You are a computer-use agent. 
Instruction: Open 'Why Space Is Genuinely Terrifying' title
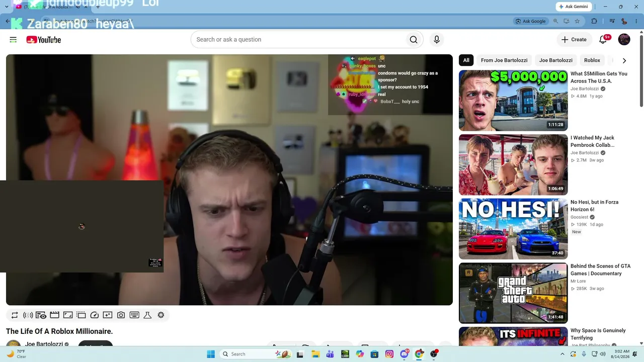[598, 334]
